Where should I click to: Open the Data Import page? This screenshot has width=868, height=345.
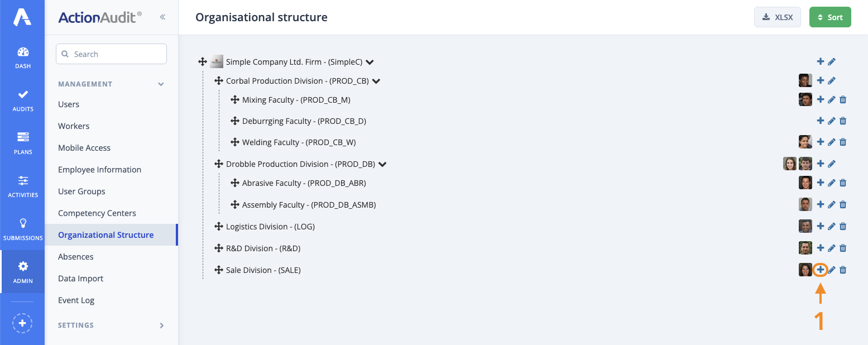tap(80, 278)
